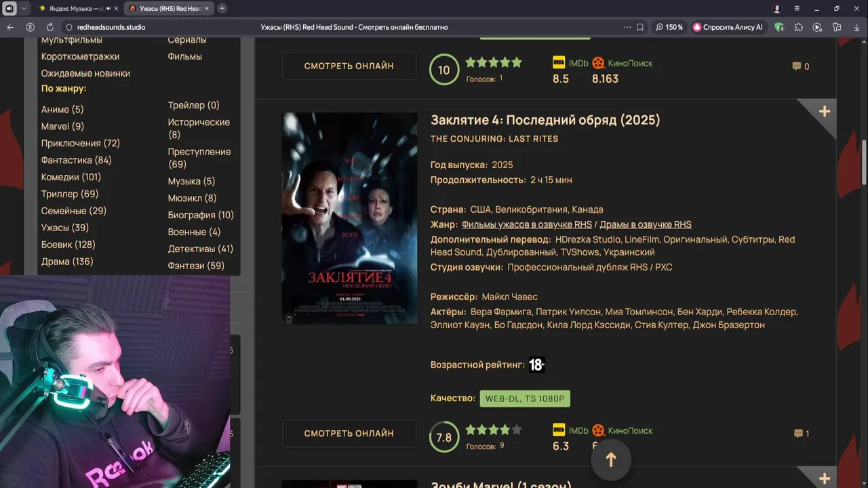Open the Yandex home button in the toolbar
The image size is (868, 488).
tap(30, 27)
